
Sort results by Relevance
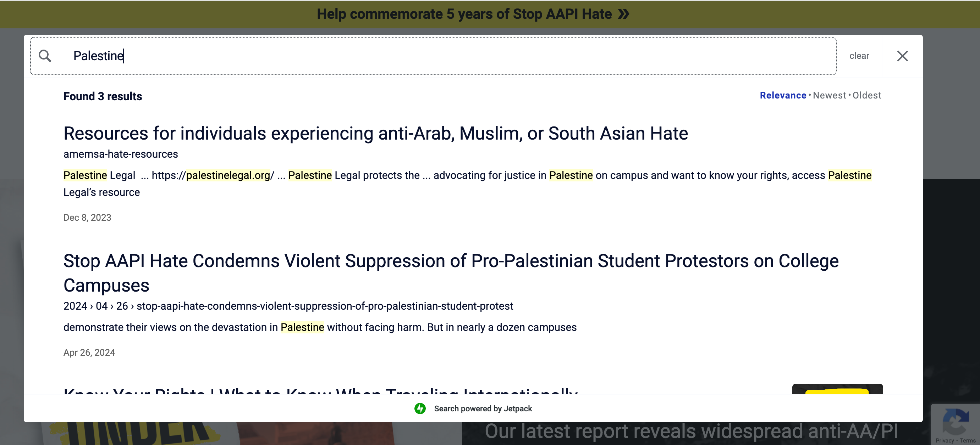click(x=783, y=95)
